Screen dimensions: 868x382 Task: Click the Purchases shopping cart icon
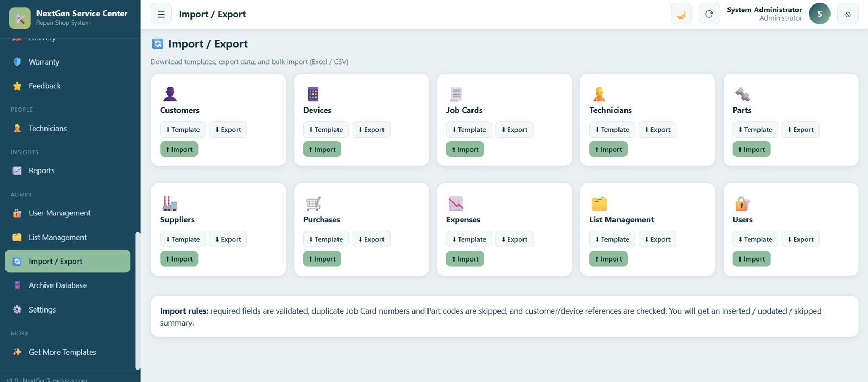(313, 203)
